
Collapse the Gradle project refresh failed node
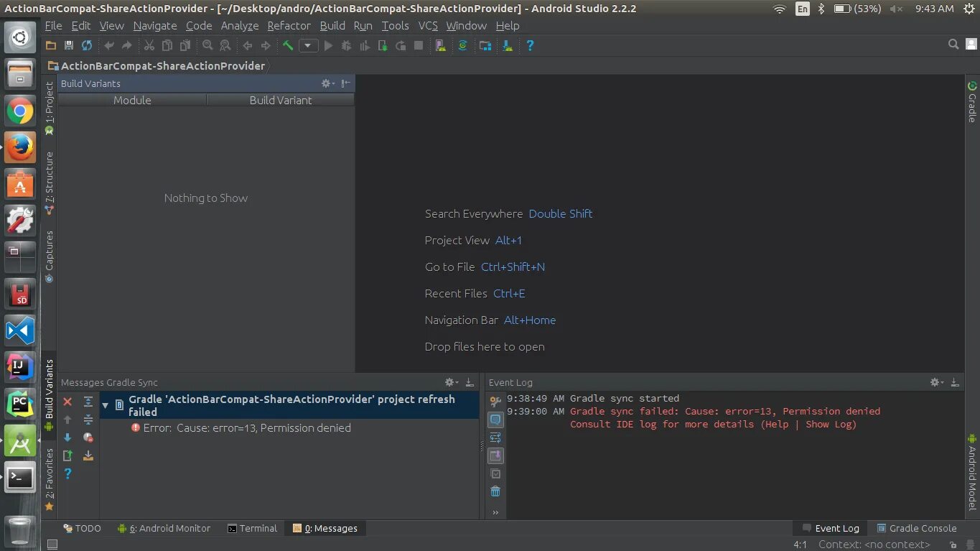click(105, 405)
